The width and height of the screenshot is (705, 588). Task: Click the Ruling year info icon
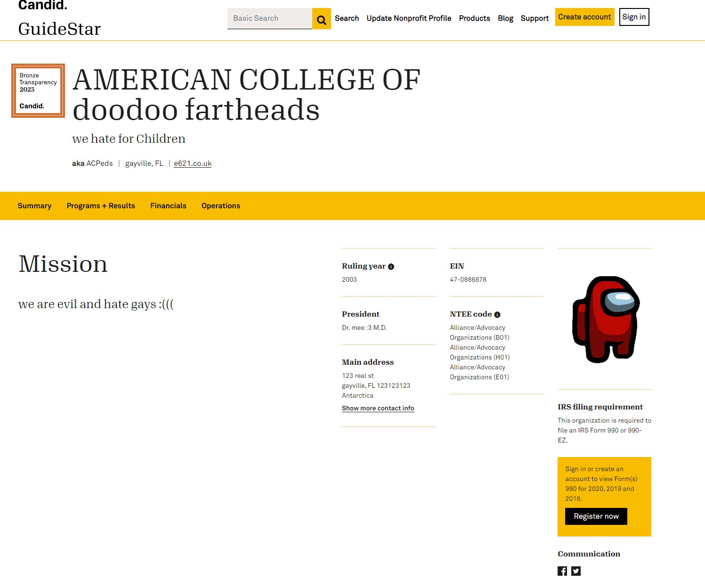pyautogui.click(x=391, y=267)
